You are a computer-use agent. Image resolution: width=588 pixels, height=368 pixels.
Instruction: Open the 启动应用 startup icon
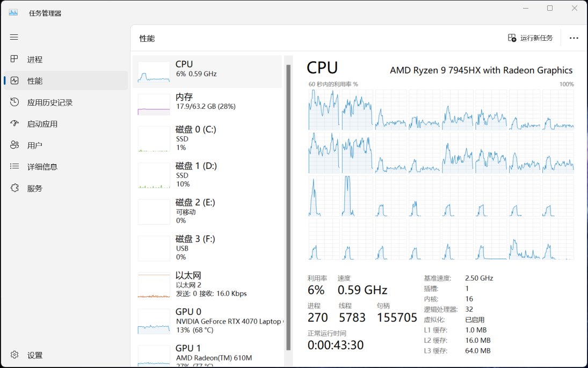(x=14, y=123)
